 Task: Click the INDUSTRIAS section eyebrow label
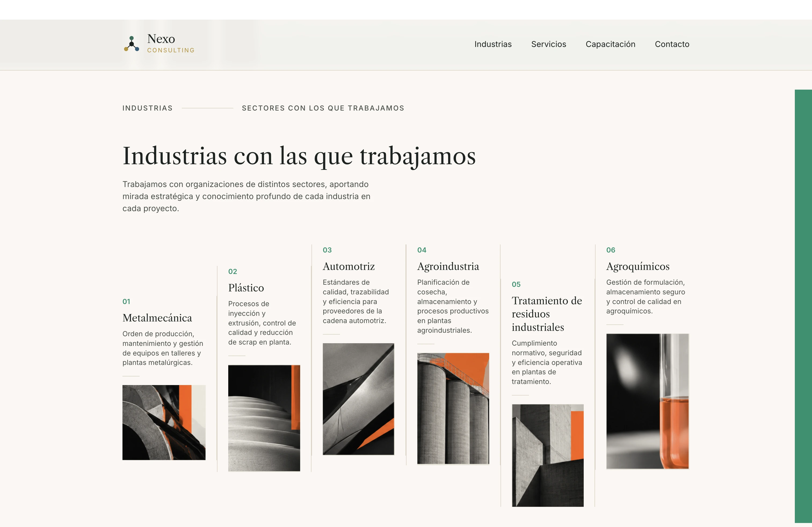(147, 108)
